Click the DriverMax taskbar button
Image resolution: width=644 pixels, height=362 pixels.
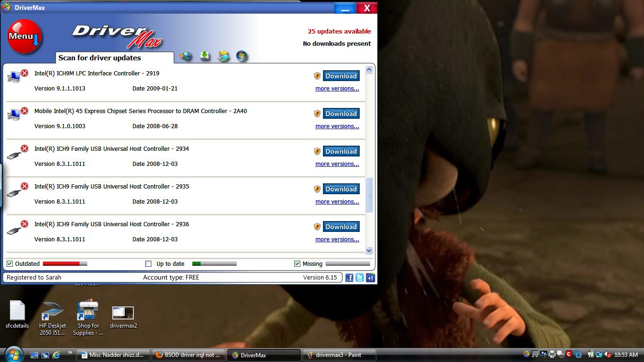264,355
